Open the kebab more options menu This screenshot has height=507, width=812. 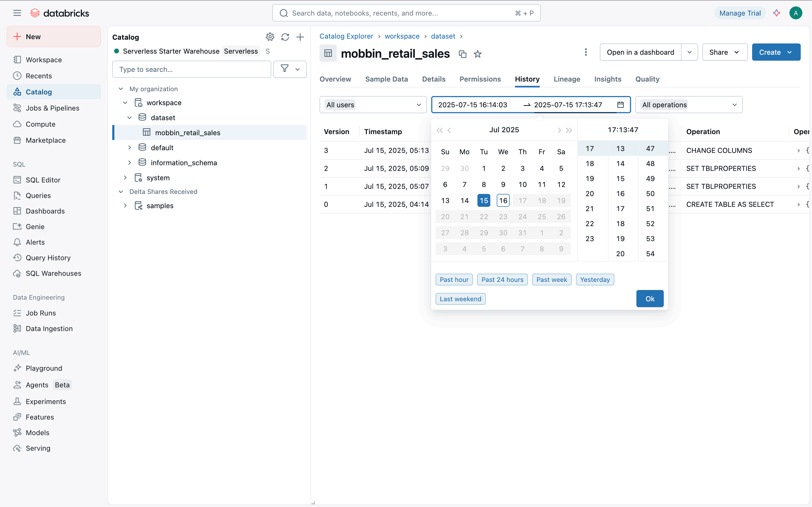coord(586,52)
